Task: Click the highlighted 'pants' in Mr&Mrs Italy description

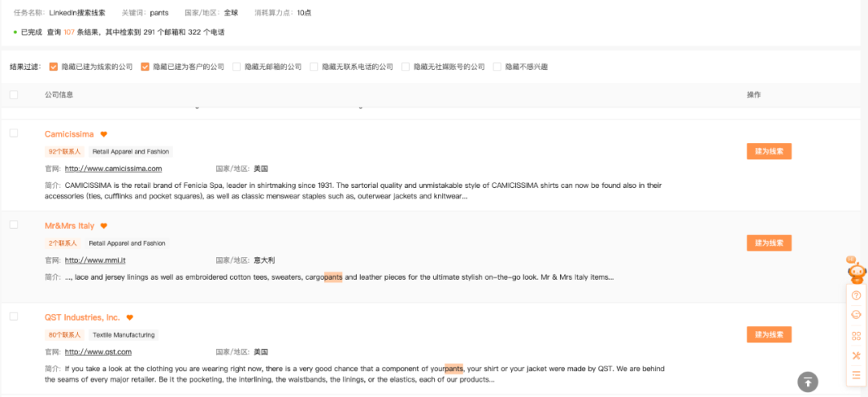Action: point(334,276)
